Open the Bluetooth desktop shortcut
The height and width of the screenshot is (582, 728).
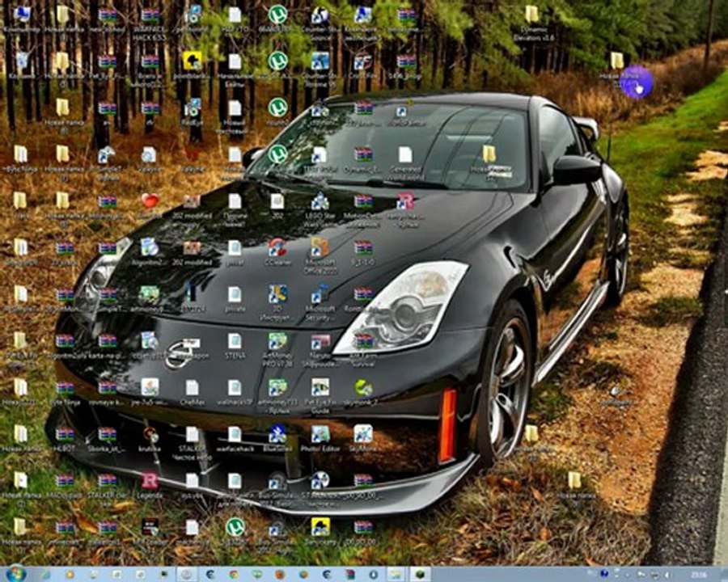[x=277, y=434]
